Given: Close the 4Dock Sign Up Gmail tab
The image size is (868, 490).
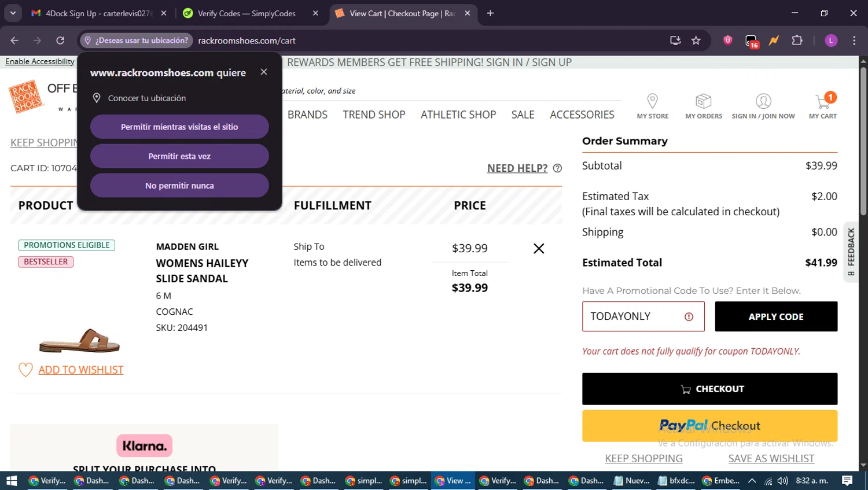Looking at the screenshot, I should coord(164,13).
